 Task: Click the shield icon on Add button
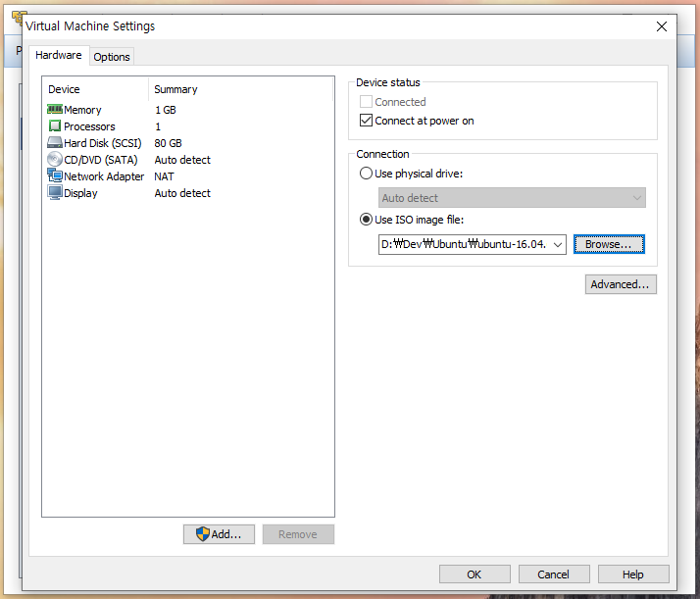[203, 534]
